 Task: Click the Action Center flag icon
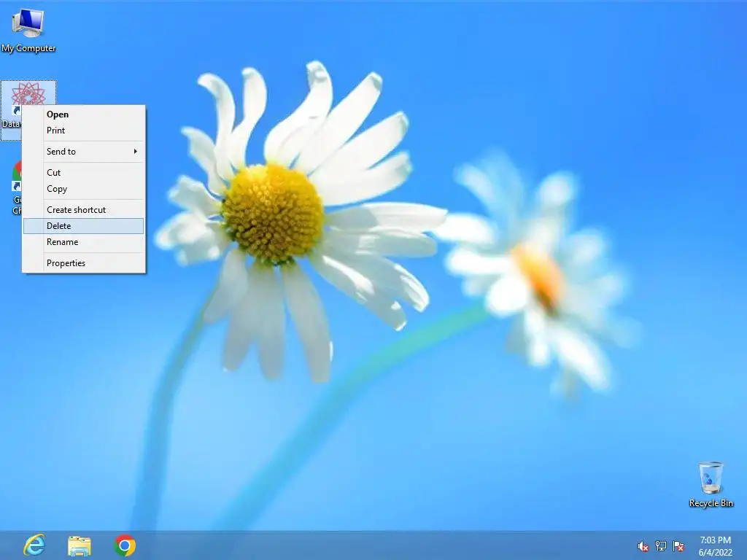click(678, 545)
